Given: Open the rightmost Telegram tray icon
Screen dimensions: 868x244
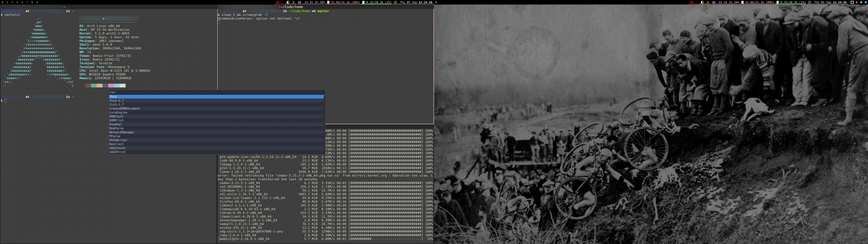Looking at the screenshot, I should [x=866, y=2].
